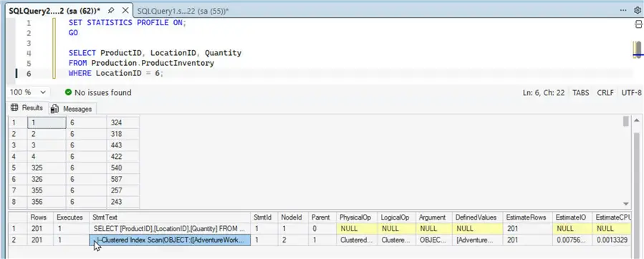Click the UTF-8 encoding indicator
Screen dimensions: 644x259
(631, 92)
